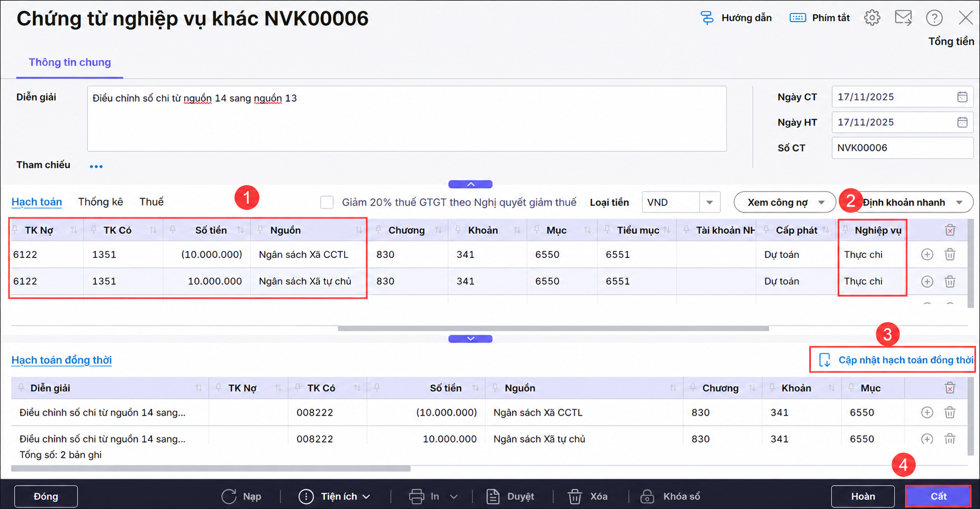Viewport: 980px width, 509px height.
Task: Click the printer In icon
Action: coord(417,497)
